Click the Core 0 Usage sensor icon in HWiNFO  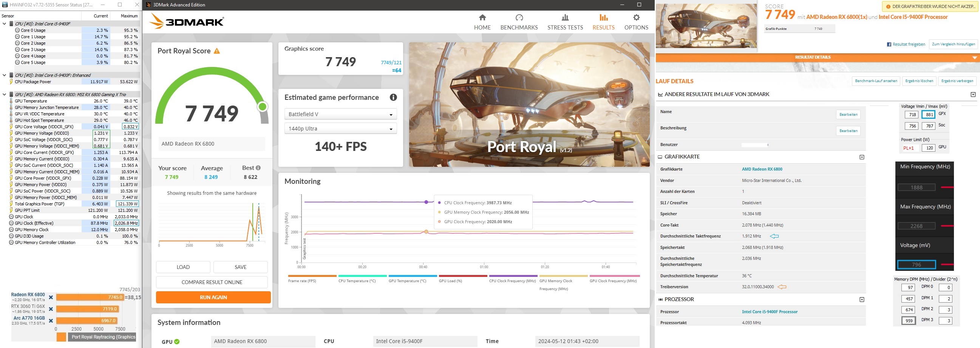tap(17, 31)
